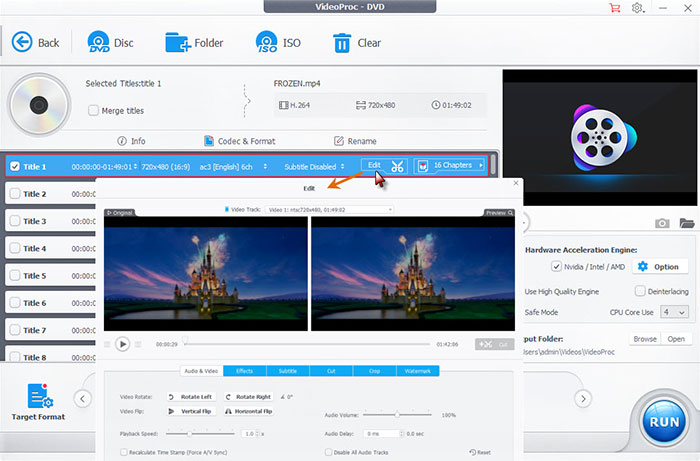Viewport: 700px width, 461px height.
Task: Adjust audio delay stepper
Action: point(402,434)
